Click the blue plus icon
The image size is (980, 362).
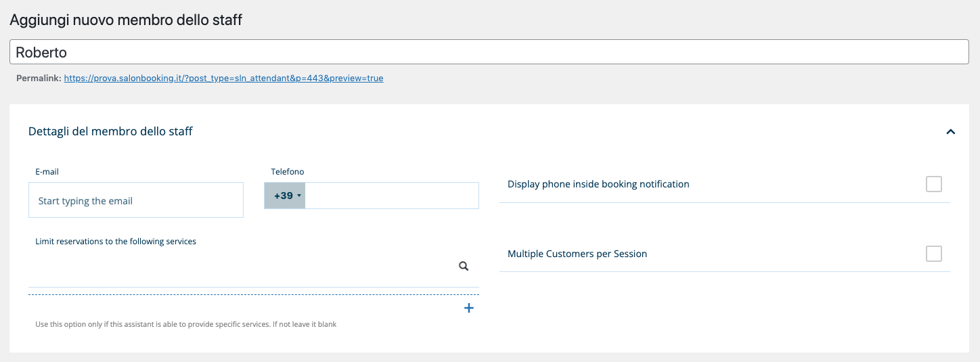point(468,309)
